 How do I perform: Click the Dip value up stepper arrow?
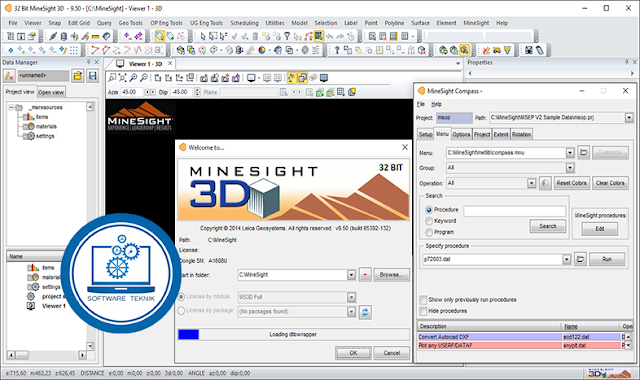click(198, 90)
